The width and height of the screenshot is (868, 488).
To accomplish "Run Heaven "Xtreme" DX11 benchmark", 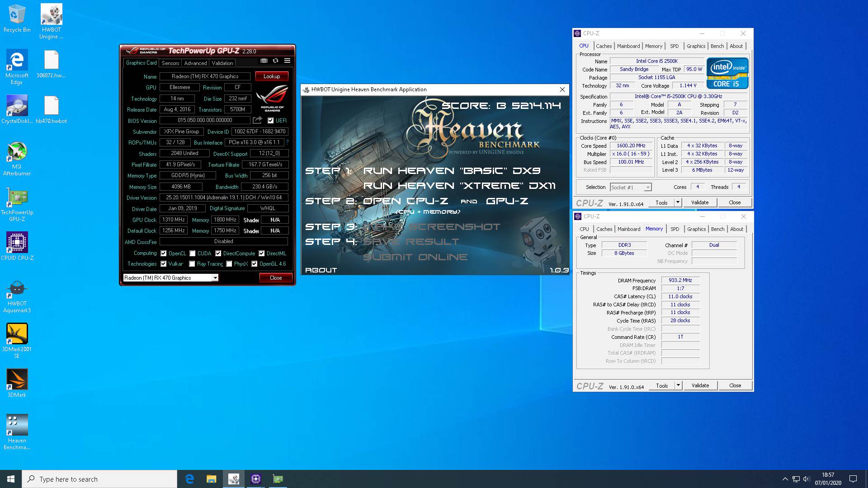I will (459, 186).
